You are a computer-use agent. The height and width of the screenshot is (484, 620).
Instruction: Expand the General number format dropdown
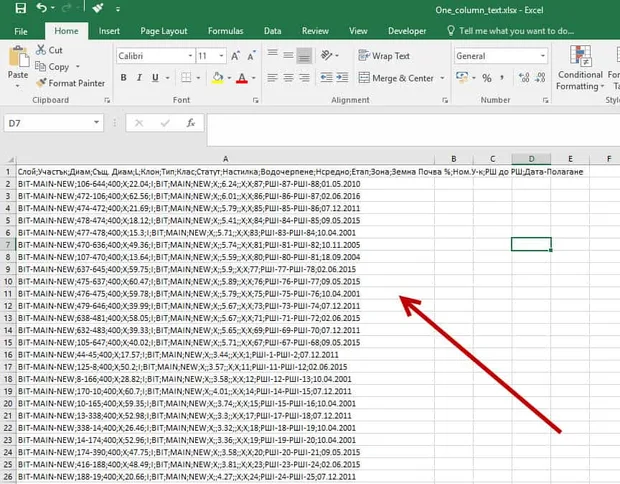click(543, 56)
